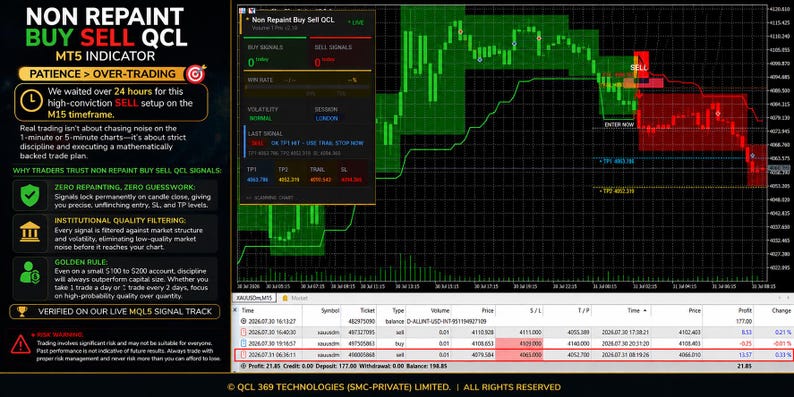This screenshot has width=794, height=397.
Task: Click the QCL 369 Technologies copyright footer
Action: tap(394, 387)
